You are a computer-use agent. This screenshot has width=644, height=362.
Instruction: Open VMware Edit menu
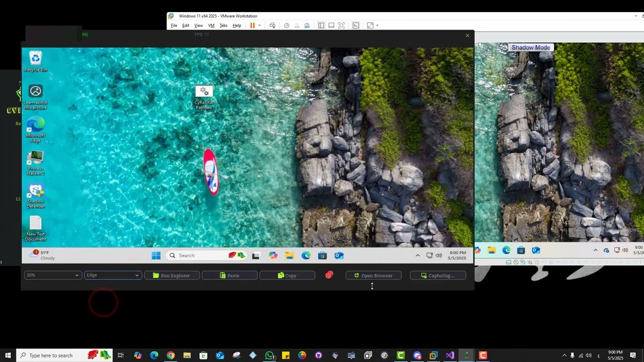[186, 26]
